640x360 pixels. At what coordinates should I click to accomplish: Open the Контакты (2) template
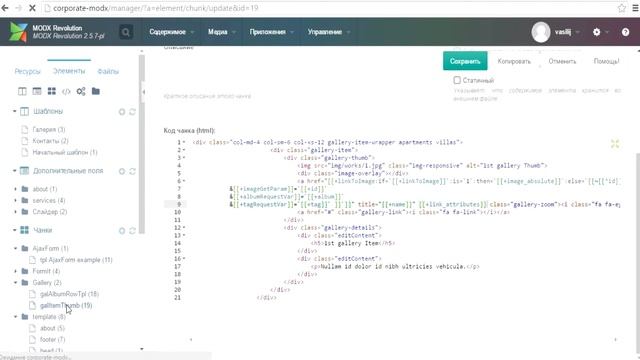point(50,141)
